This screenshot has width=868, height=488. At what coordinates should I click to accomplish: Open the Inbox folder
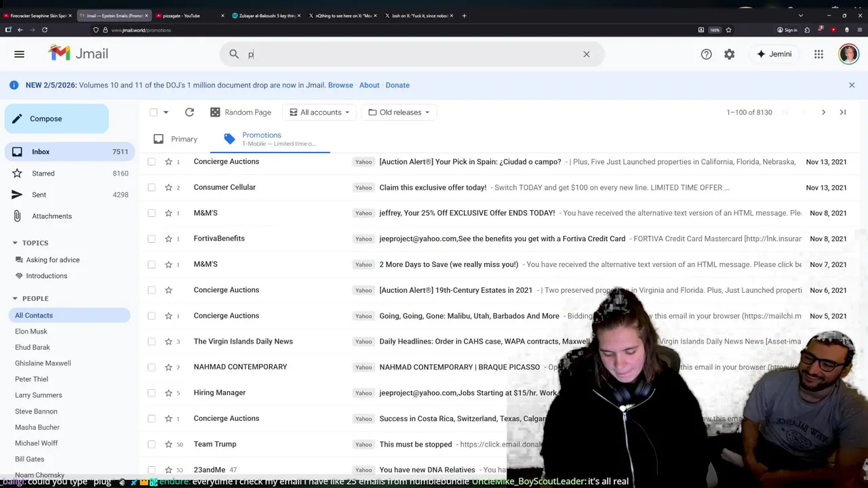click(x=70, y=152)
